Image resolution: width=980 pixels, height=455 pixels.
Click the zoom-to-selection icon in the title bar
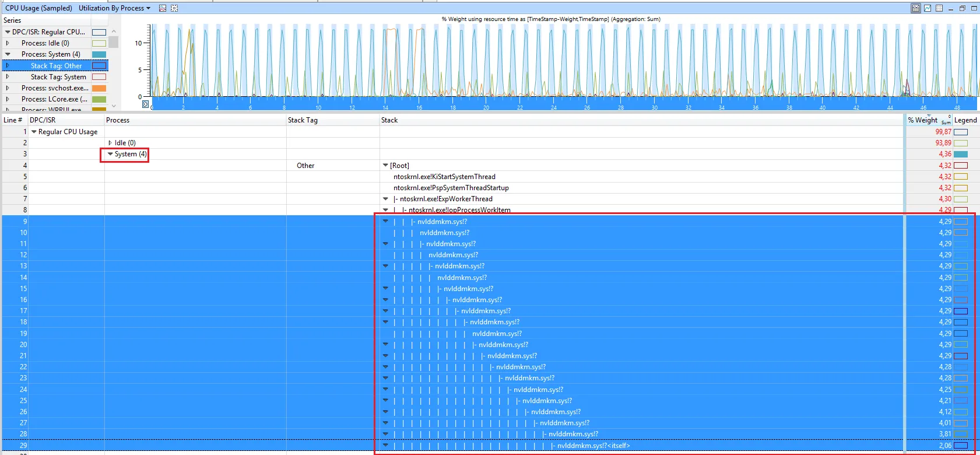pos(174,8)
